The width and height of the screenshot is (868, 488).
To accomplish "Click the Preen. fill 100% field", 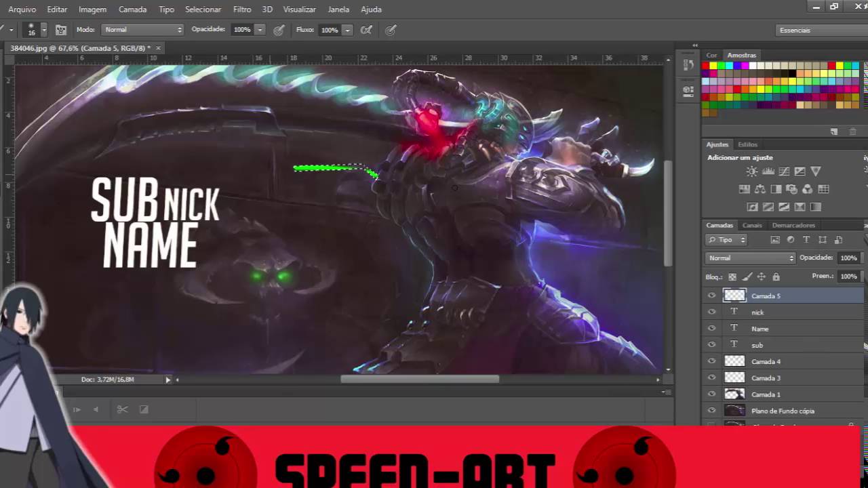I will click(848, 277).
